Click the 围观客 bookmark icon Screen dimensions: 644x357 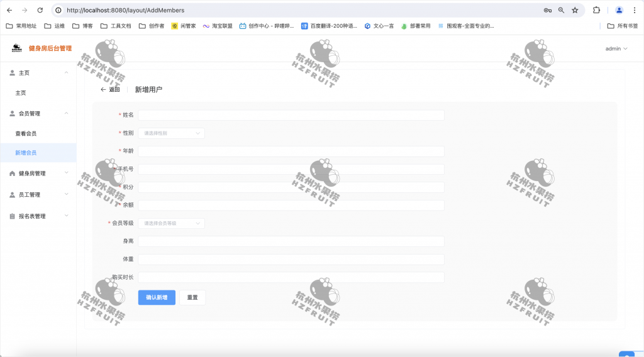point(441,26)
